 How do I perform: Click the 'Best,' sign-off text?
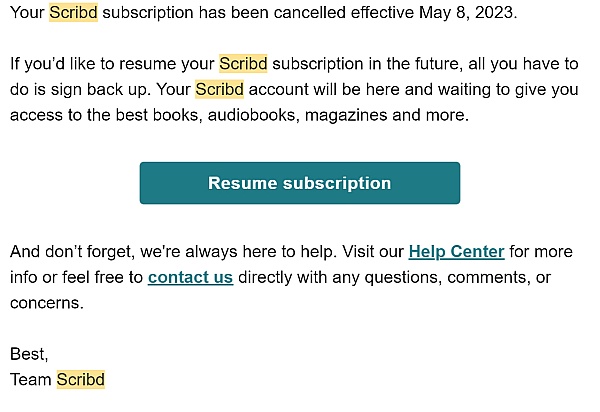(28, 354)
